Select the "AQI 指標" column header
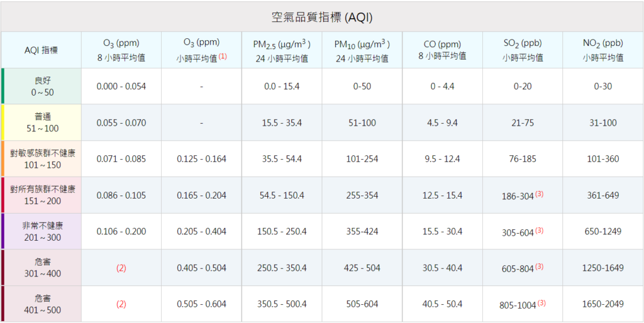The height and width of the screenshot is (323, 644). (41, 50)
